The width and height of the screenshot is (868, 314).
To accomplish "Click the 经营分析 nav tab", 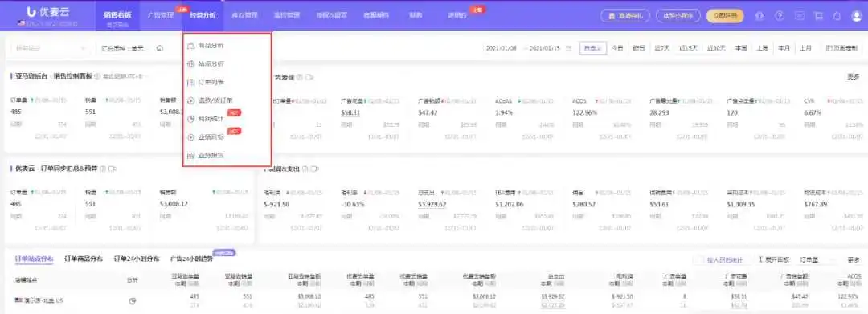I will click(x=202, y=15).
